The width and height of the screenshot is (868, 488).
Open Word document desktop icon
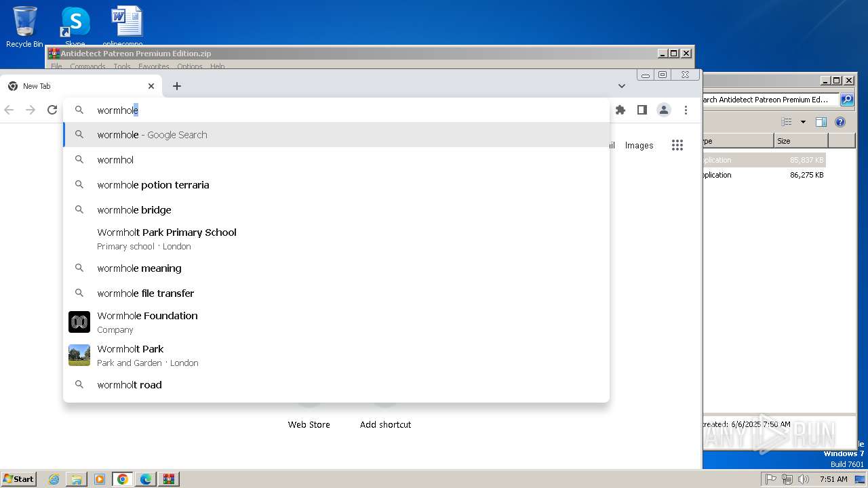[127, 27]
